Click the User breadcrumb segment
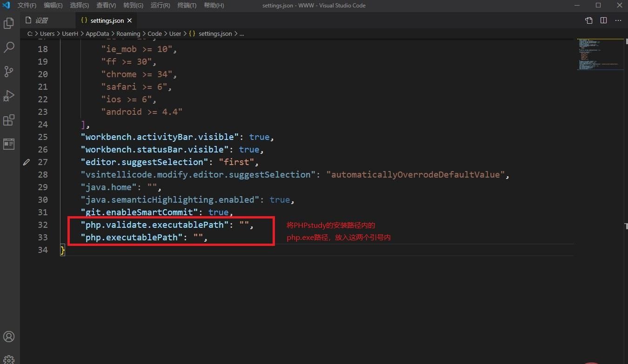 175,33
